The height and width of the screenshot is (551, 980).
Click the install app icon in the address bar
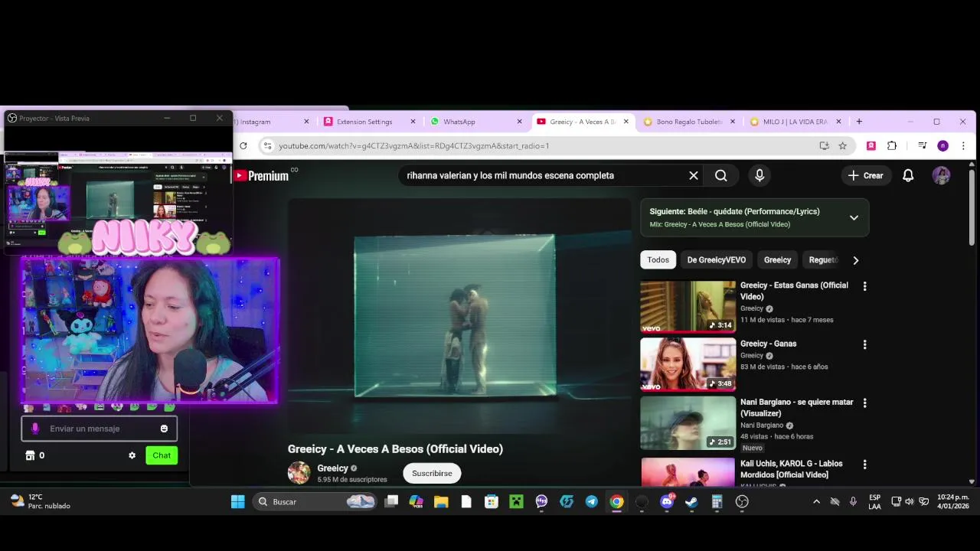pos(824,145)
